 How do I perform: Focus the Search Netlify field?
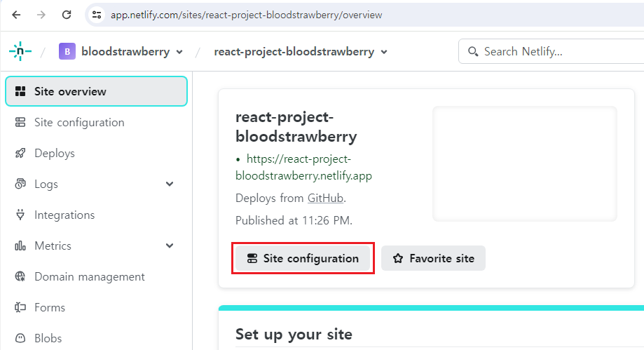[x=551, y=51]
